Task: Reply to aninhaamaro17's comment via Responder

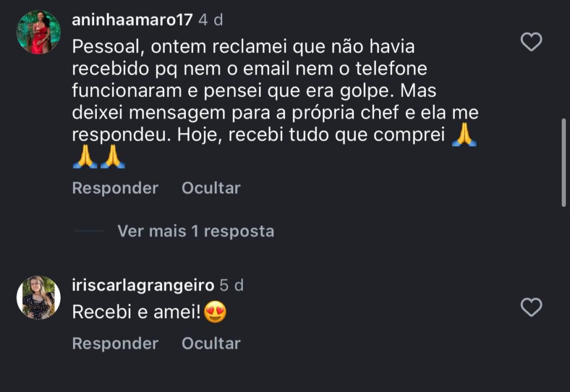Action: coord(115,188)
